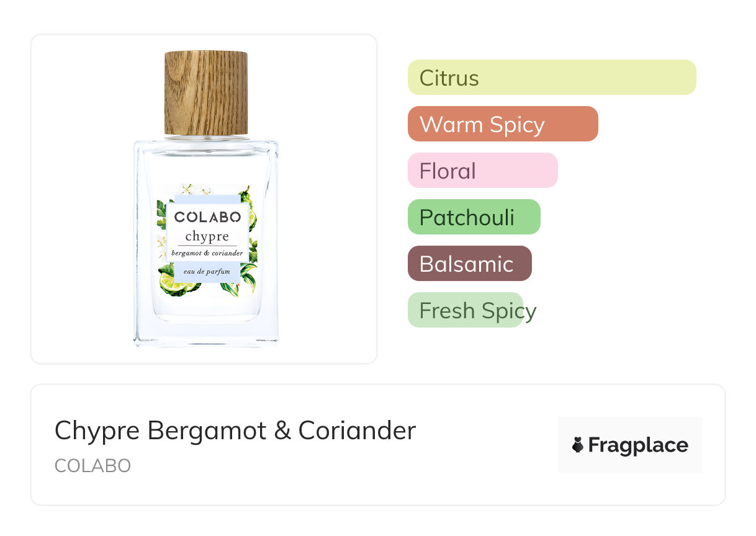Open the Chypre Bergamot & Coriander title
The width and height of the screenshot is (756, 536).
(235, 431)
